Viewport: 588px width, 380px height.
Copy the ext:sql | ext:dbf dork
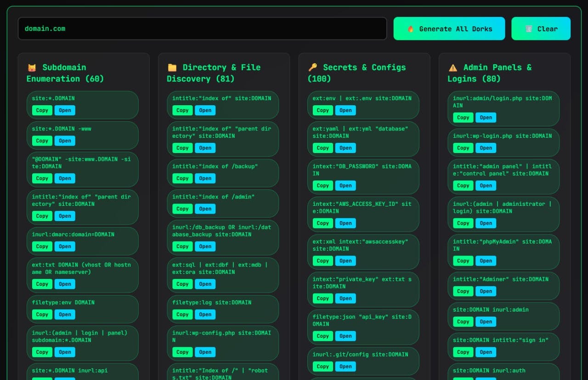pyautogui.click(x=182, y=284)
